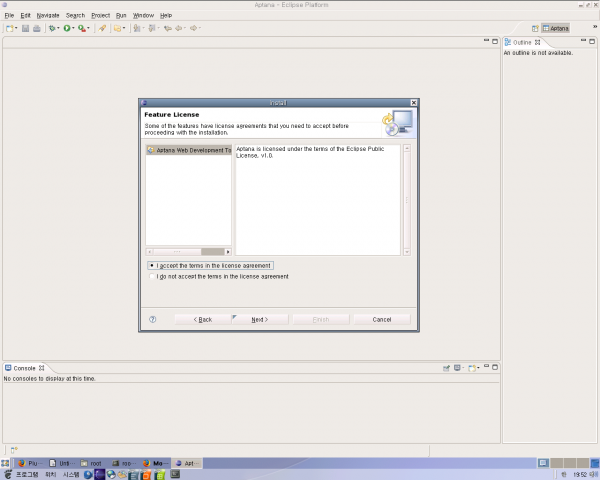Viewport: 600px width, 480px height.
Task: Open the Run menu
Action: point(121,15)
